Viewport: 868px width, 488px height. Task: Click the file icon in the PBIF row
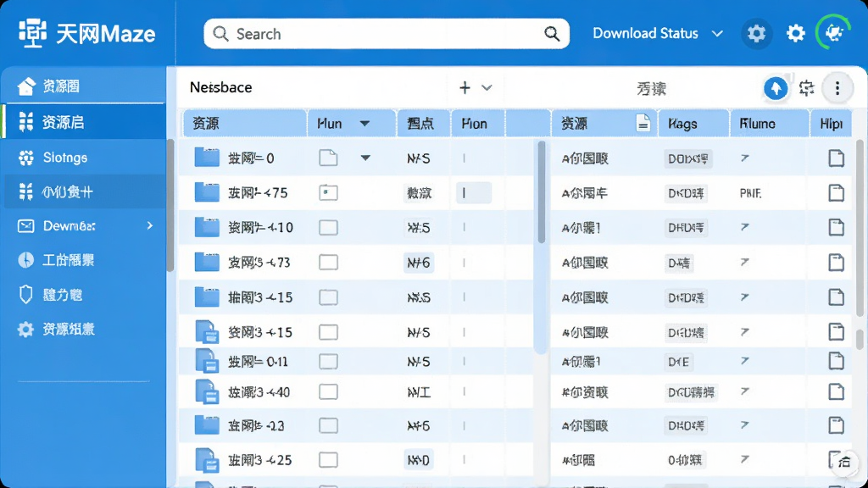pos(836,192)
